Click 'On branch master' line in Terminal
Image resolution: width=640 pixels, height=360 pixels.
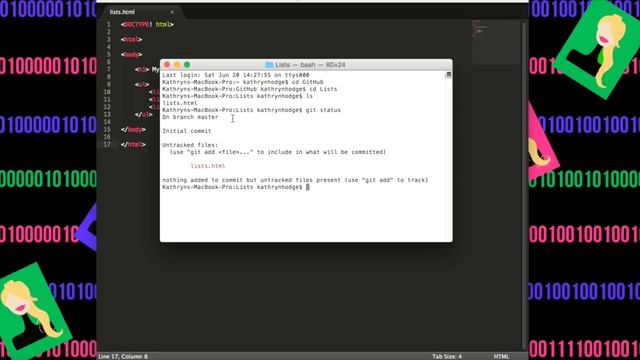click(190, 117)
